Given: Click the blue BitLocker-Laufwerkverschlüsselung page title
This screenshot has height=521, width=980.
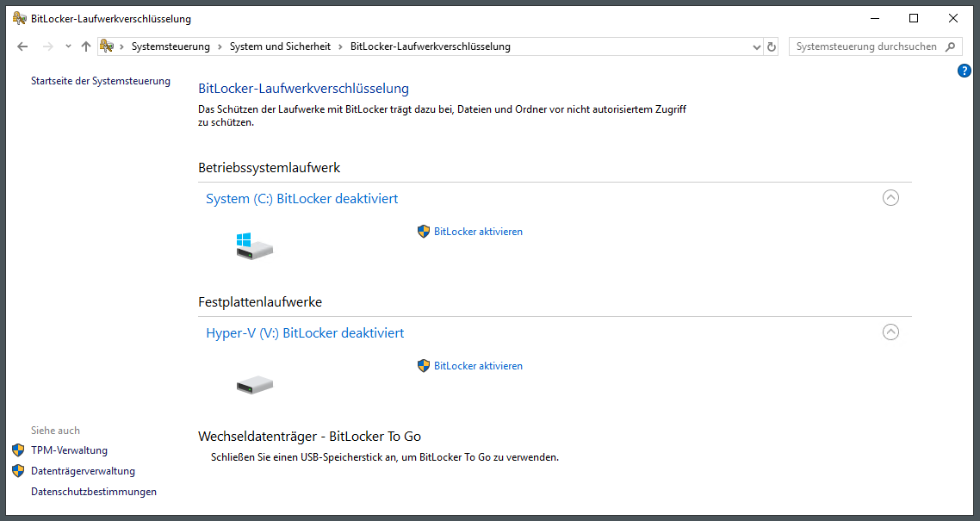Looking at the screenshot, I should tap(304, 89).
